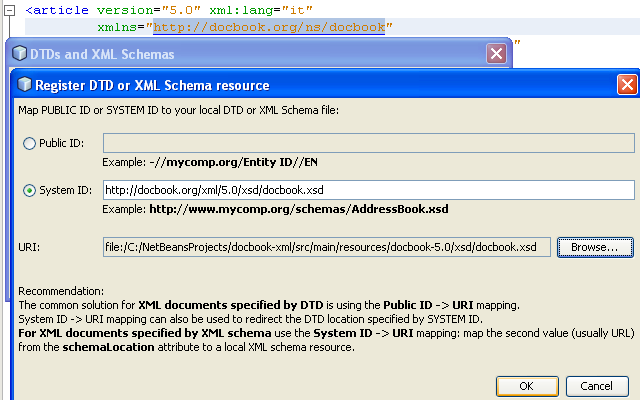Click the version="5.0" attribute in editor
640x400 pixels.
pyautogui.click(x=149, y=10)
